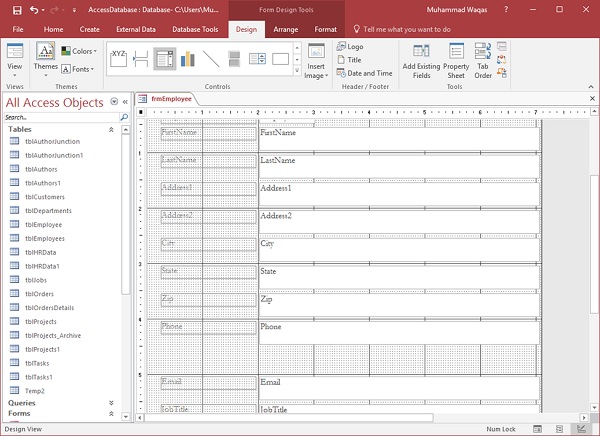
Task: Collapse the Tables group
Action: (x=110, y=130)
